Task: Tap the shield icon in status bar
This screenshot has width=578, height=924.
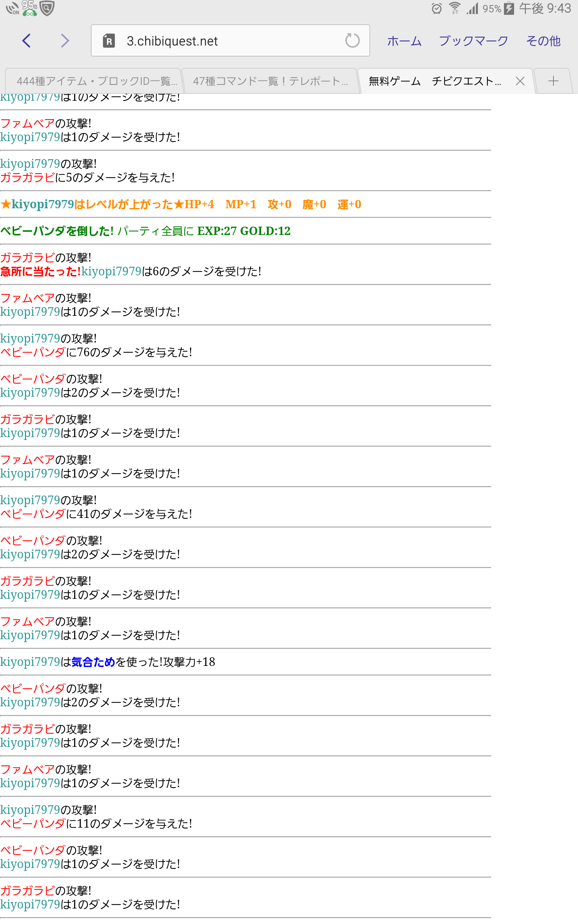Action: click(x=47, y=8)
